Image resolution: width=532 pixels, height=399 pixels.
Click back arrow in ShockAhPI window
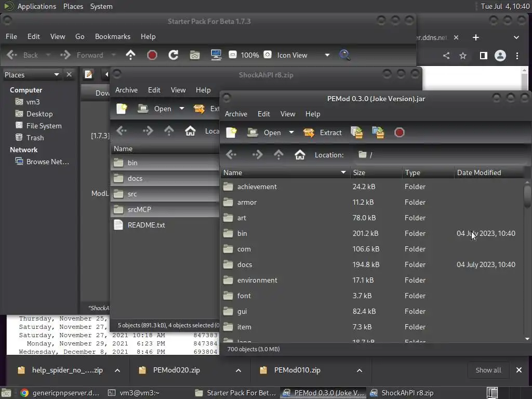[122, 130]
